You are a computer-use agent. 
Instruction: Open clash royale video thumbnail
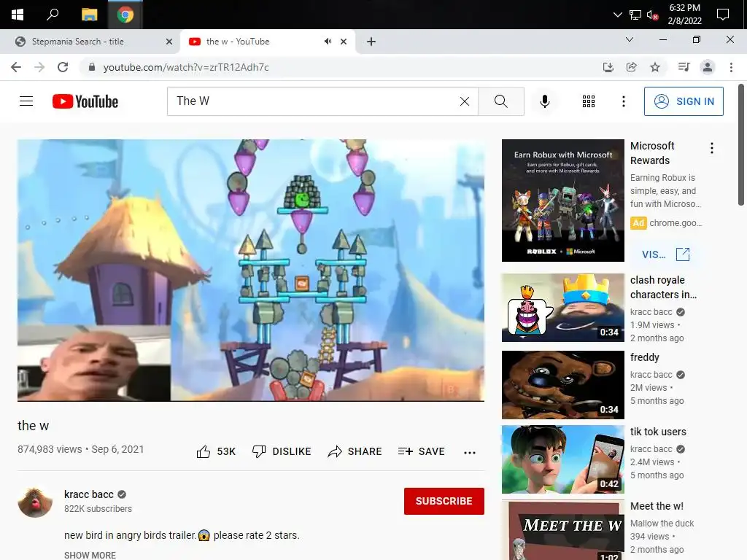pyautogui.click(x=562, y=308)
